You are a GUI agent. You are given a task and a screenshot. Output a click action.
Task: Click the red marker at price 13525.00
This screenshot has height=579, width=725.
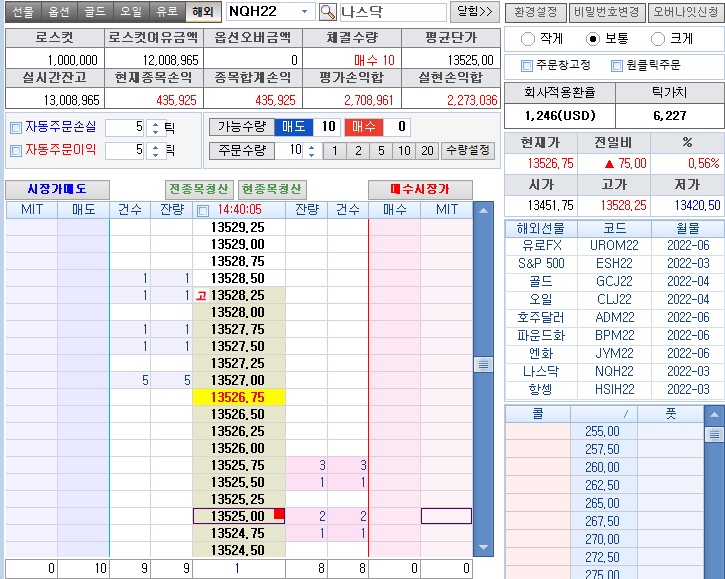[x=279, y=514]
